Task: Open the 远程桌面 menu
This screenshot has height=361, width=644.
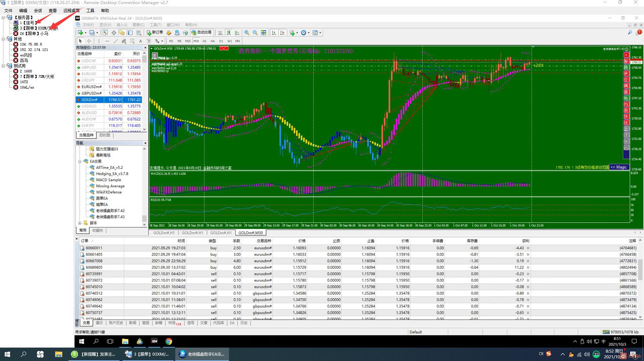Action: point(71,11)
